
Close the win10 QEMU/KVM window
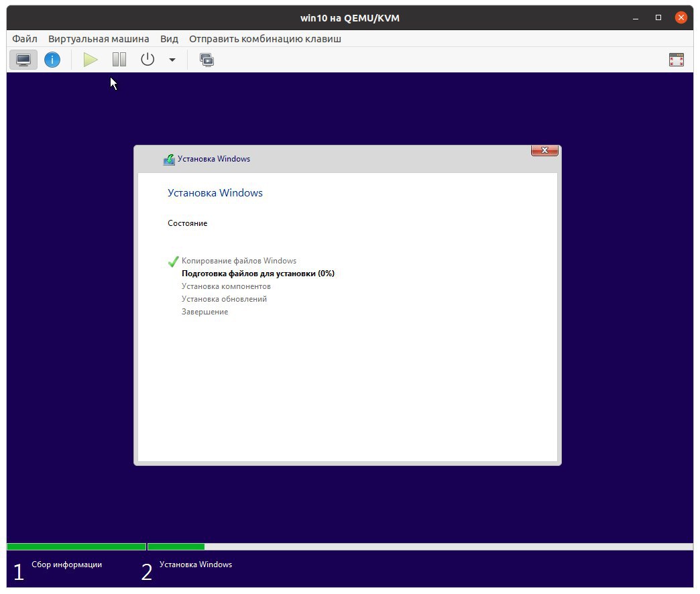[681, 17]
